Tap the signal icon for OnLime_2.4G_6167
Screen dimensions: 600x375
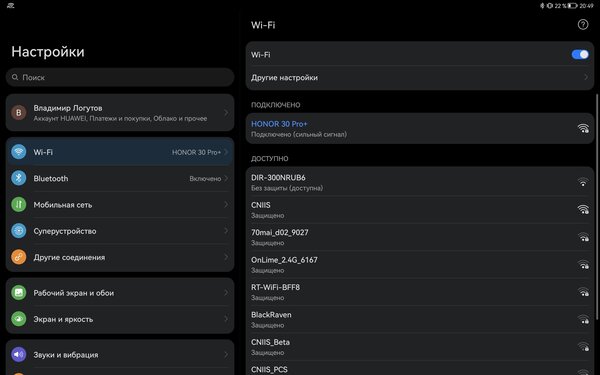(x=583, y=264)
